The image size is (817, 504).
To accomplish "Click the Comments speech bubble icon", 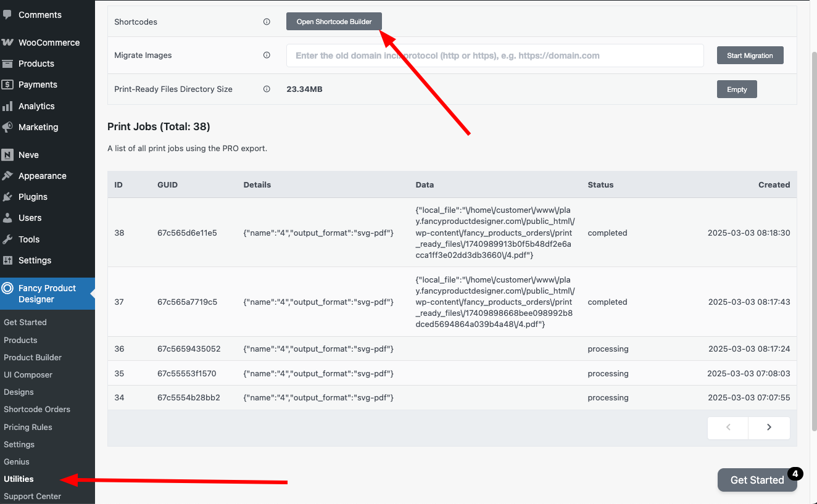I will click(7, 15).
